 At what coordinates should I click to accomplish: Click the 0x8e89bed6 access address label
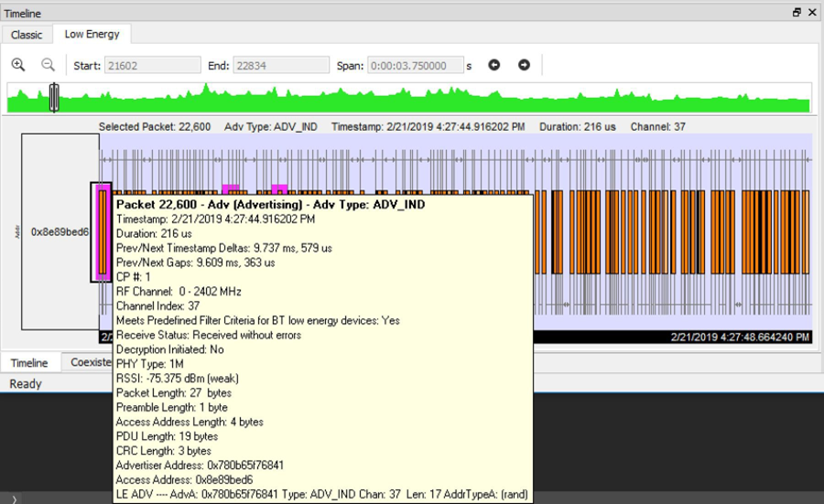pos(60,231)
